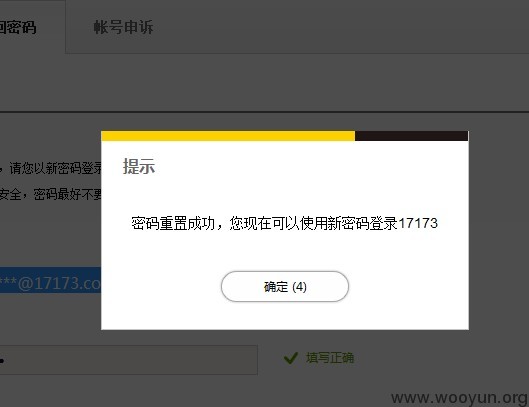Click the countdown number (4) on button
The height and width of the screenshot is (407, 529).
pyautogui.click(x=299, y=287)
